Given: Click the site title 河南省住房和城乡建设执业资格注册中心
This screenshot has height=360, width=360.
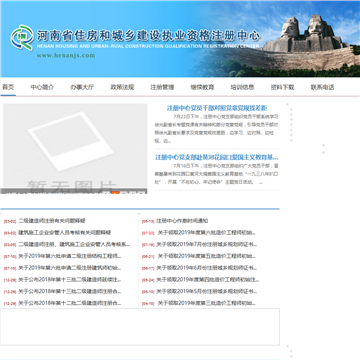Looking at the screenshot, I should point(148,35).
